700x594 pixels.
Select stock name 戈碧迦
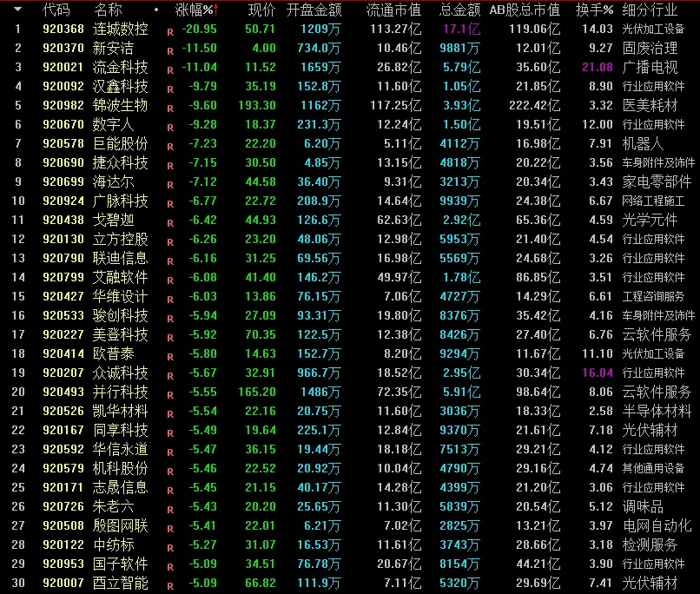[x=113, y=220]
